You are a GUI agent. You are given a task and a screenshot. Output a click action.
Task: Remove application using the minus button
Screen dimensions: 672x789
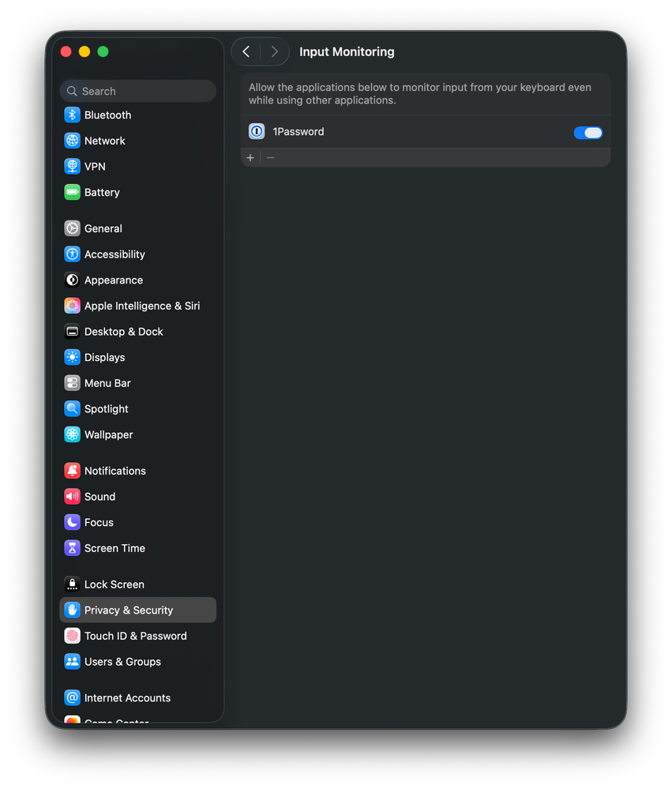pos(270,158)
